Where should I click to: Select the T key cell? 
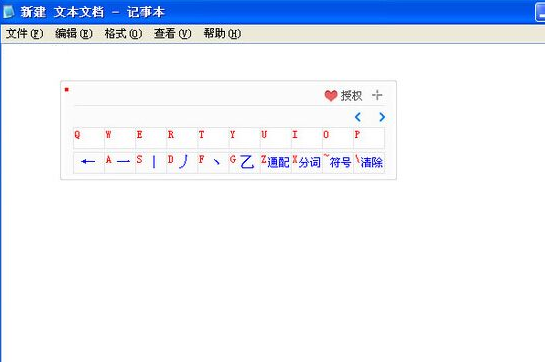[x=213, y=138]
